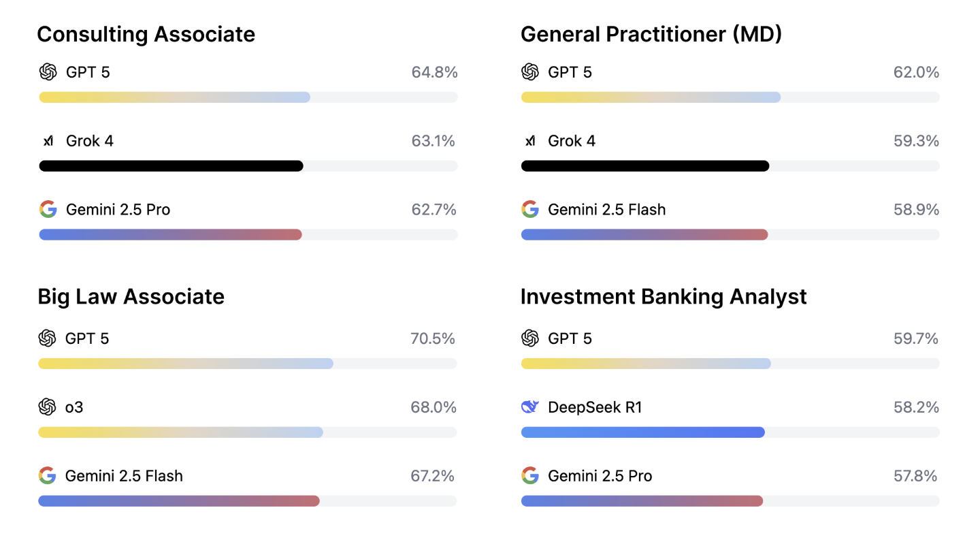980x542 pixels.
Task: Click the OpenAI logo beside GPT 5 under Consulting Associate
Action: pos(48,72)
